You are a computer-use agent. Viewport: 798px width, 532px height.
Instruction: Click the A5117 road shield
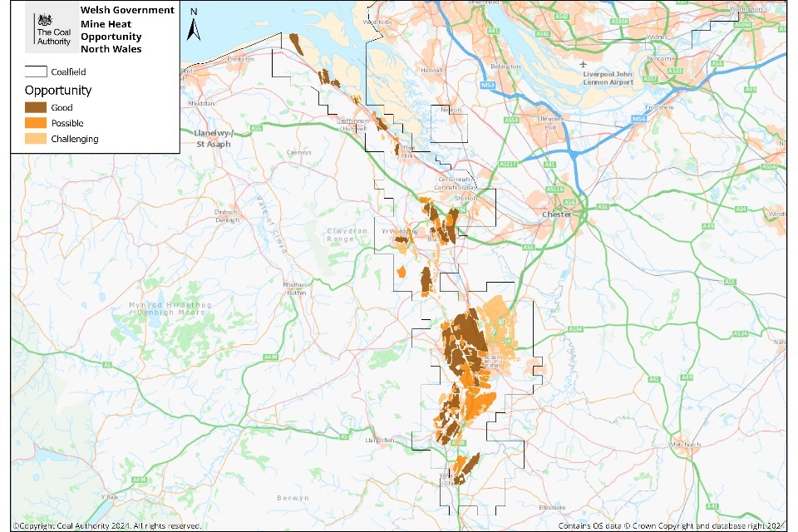[x=506, y=165]
